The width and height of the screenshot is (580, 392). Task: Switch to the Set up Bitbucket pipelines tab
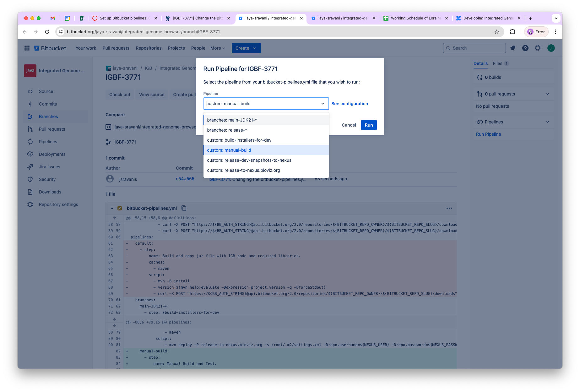[x=125, y=18]
